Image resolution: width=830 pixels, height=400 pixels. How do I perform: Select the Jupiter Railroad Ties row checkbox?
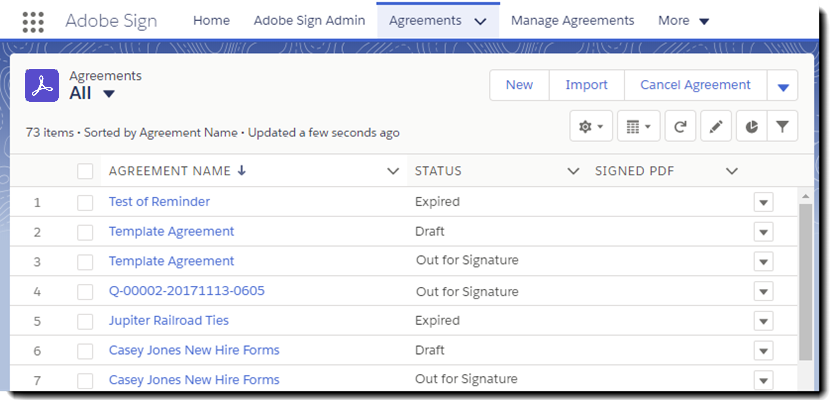pyautogui.click(x=85, y=321)
